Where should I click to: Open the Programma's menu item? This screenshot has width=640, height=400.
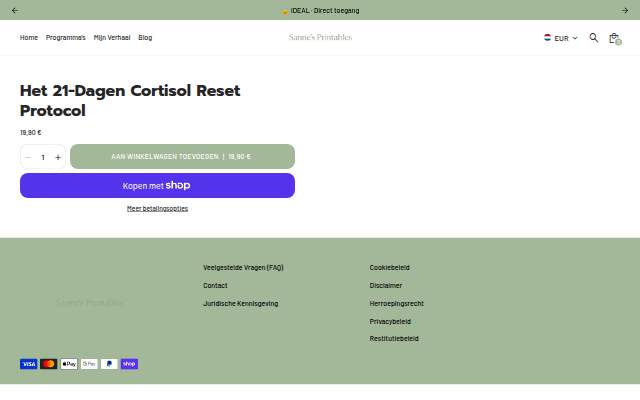[65, 38]
